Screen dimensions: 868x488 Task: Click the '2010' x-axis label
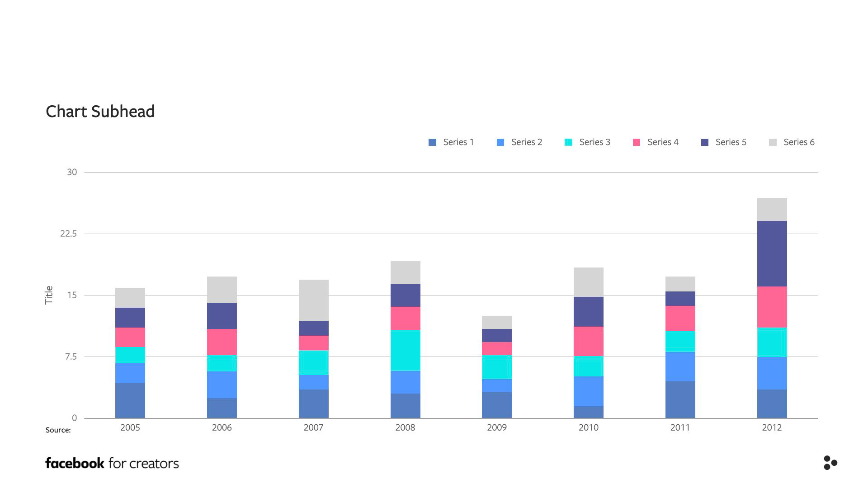tap(589, 427)
